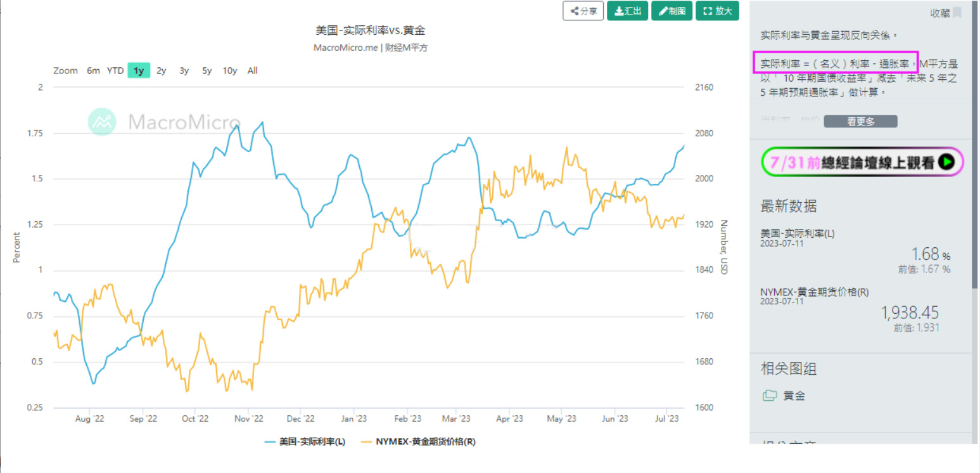Click the 相关图组 heading

point(789,369)
